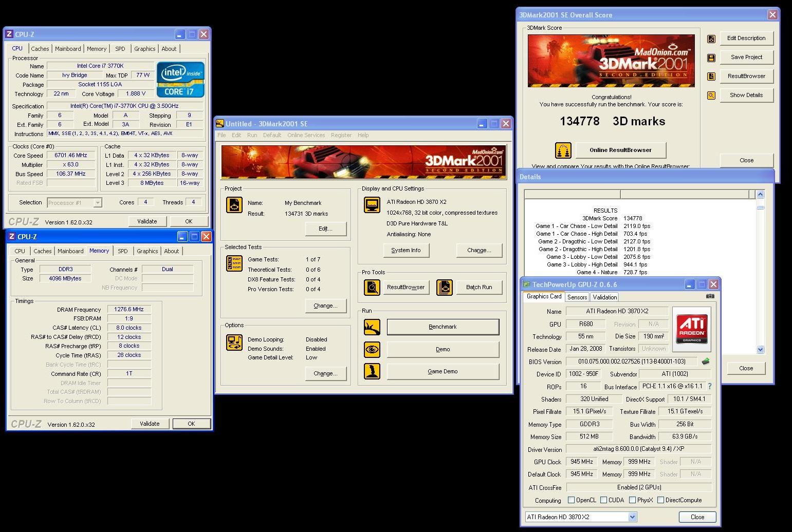Open Graphics tab in the lower CPU-Z window

148,251
